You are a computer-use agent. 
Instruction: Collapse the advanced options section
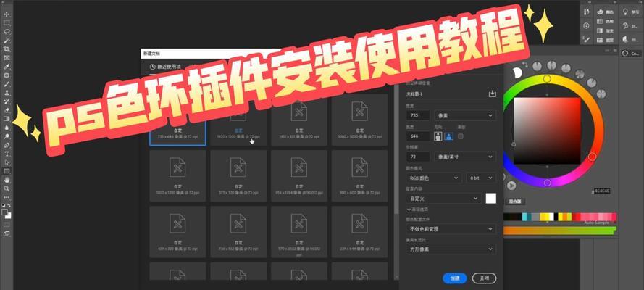coord(417,209)
